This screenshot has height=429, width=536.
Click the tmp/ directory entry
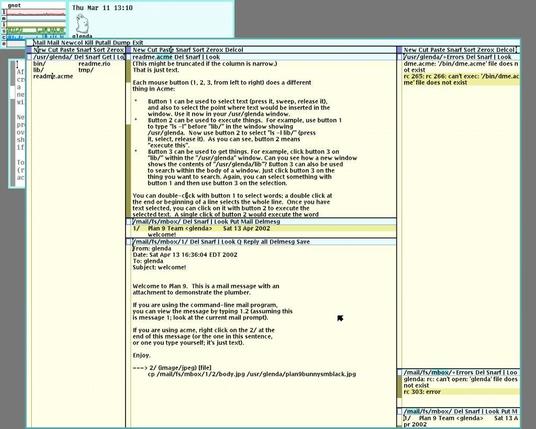click(86, 70)
